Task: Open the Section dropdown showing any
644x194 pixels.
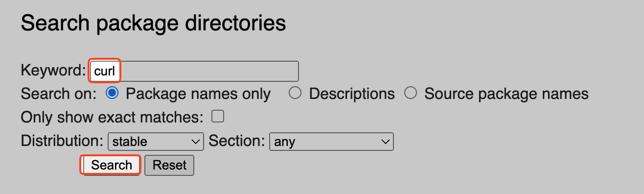Action: click(x=331, y=142)
